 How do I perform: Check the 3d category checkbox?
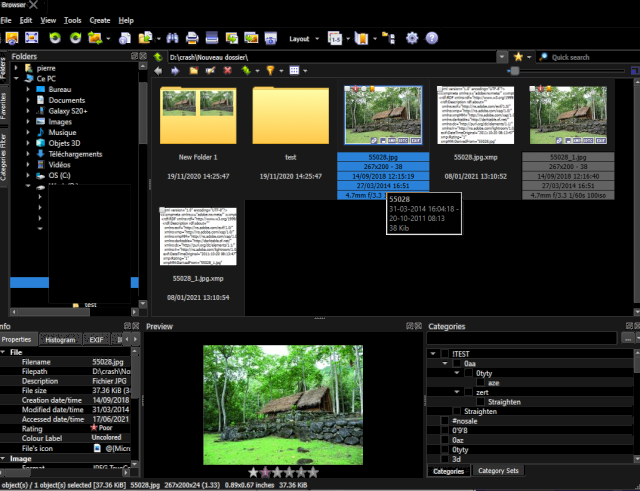pos(445,459)
